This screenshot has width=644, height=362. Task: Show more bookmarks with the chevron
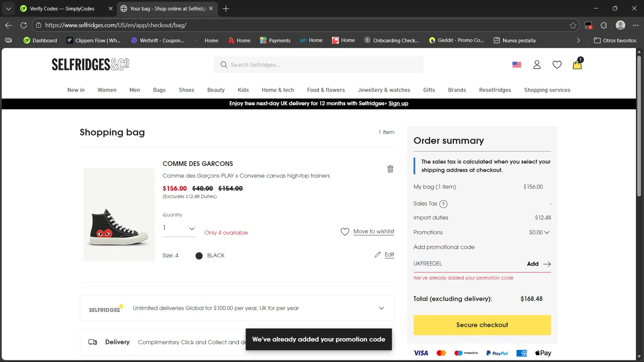(x=578, y=40)
